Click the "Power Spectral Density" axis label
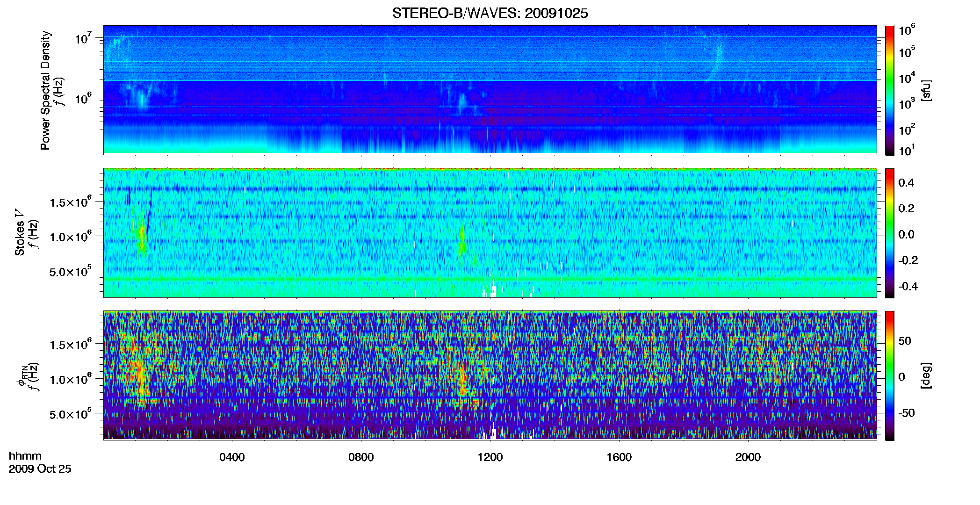Image resolution: width=980 pixels, height=505 pixels. click(45, 90)
